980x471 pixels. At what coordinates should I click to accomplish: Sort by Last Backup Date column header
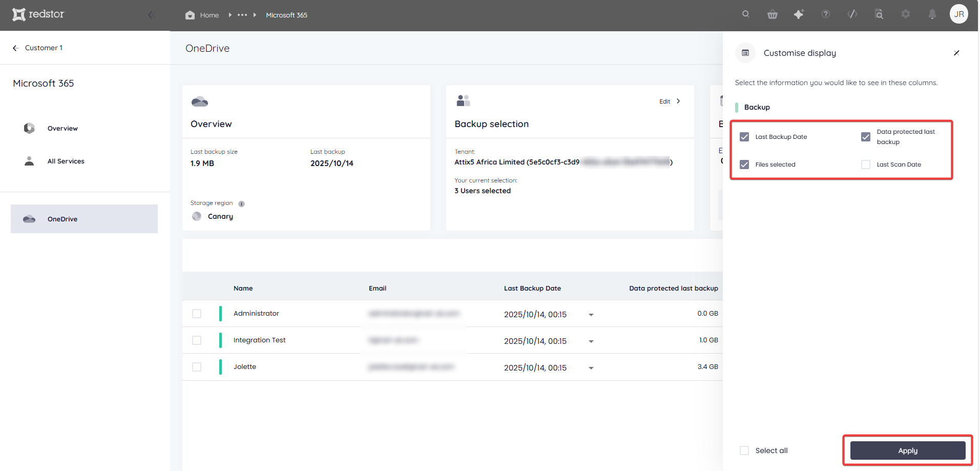point(532,289)
